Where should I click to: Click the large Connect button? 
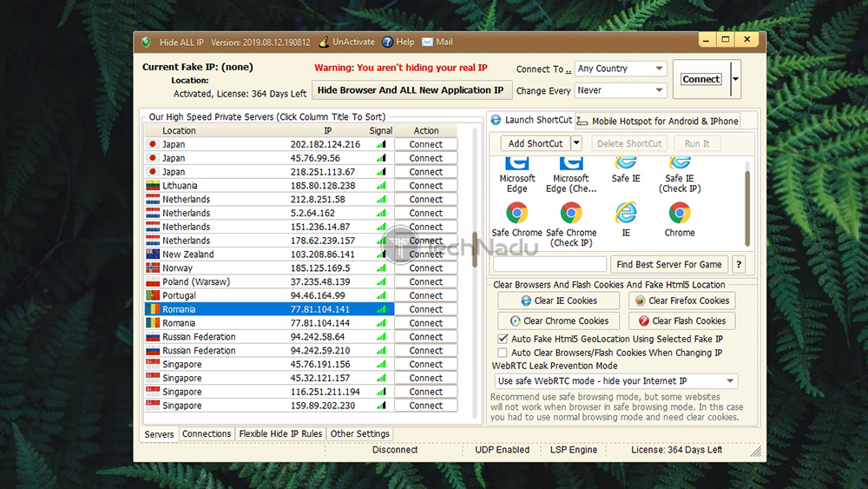click(x=700, y=79)
